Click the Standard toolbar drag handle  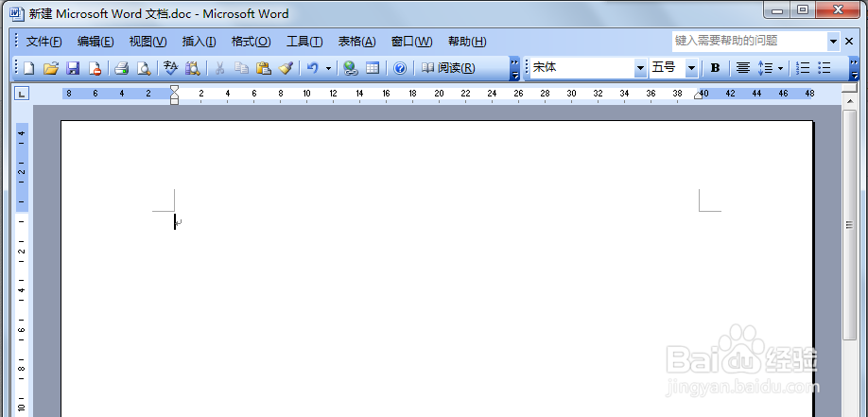coord(17,68)
